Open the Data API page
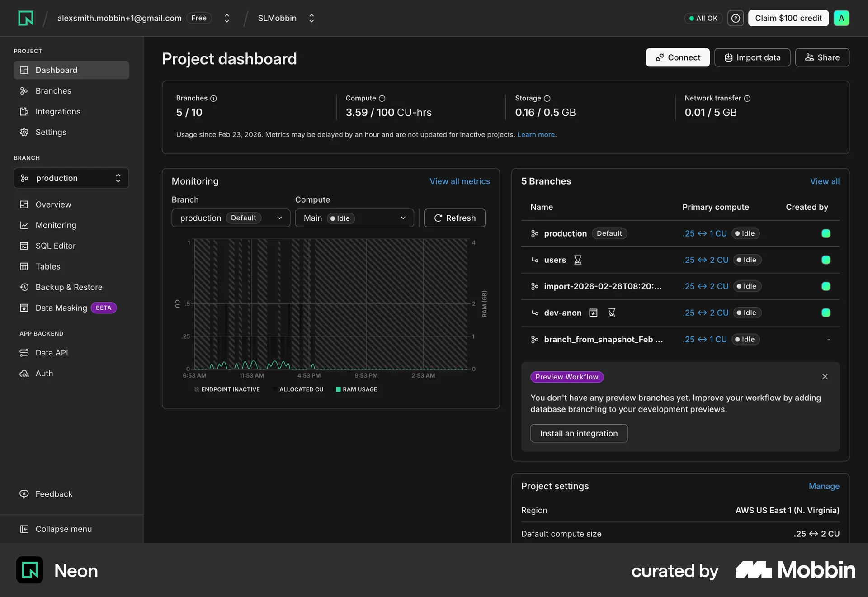Screen dimensions: 868x597 pos(71,353)
